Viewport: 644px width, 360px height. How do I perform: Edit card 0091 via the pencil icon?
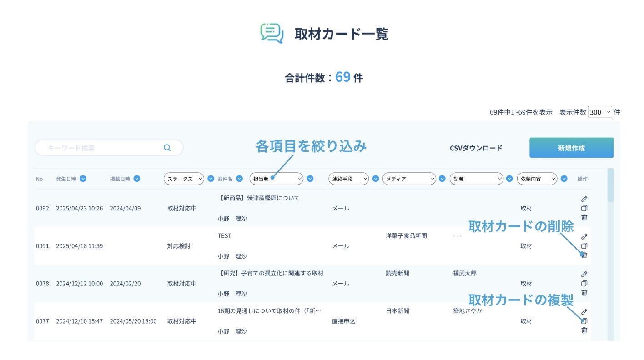[584, 236]
